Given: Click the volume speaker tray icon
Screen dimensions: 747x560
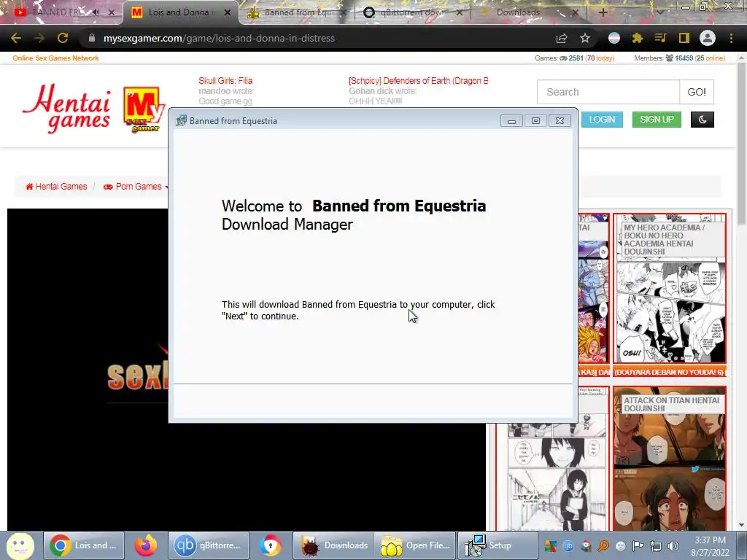Looking at the screenshot, I should [x=673, y=546].
